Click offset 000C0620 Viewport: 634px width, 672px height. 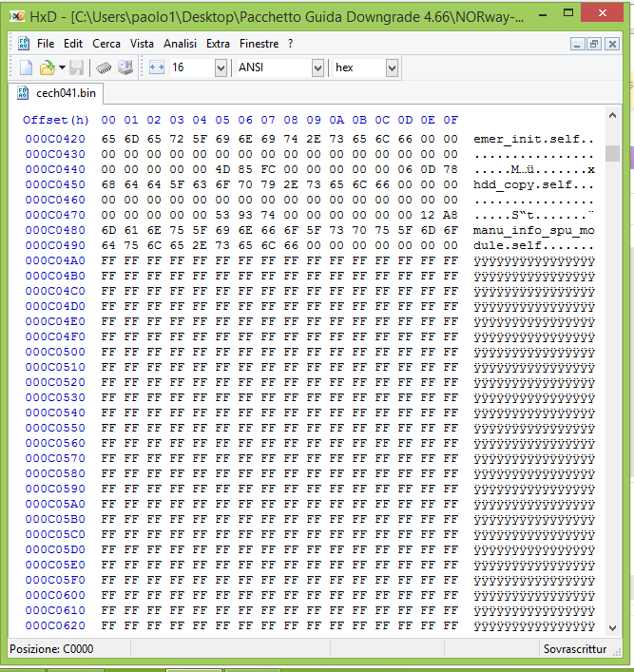(55, 625)
